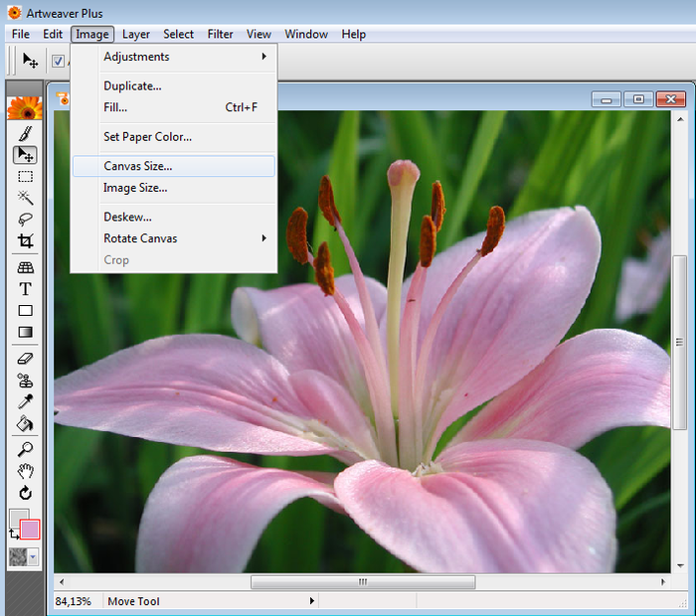This screenshot has height=616, width=696.
Task: Click the vertical scrollbar thumb
Action: point(679,342)
